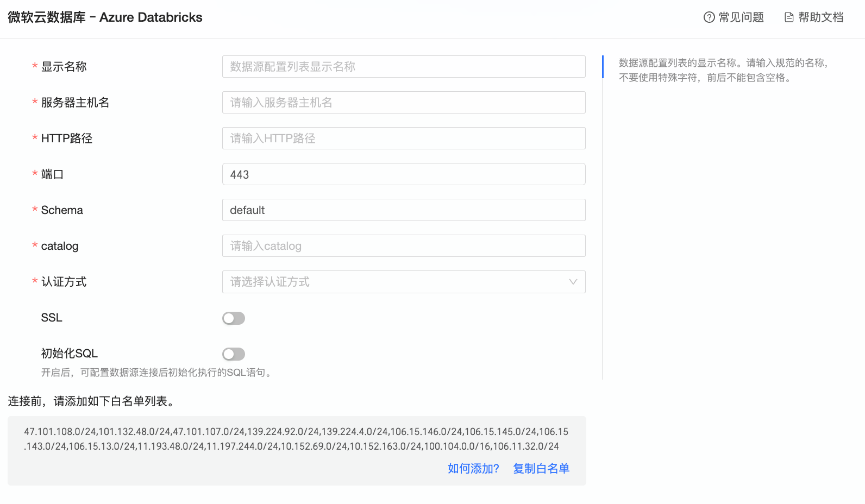865x504 pixels.
Task: Click the 服务器主机名 input field
Action: click(404, 103)
